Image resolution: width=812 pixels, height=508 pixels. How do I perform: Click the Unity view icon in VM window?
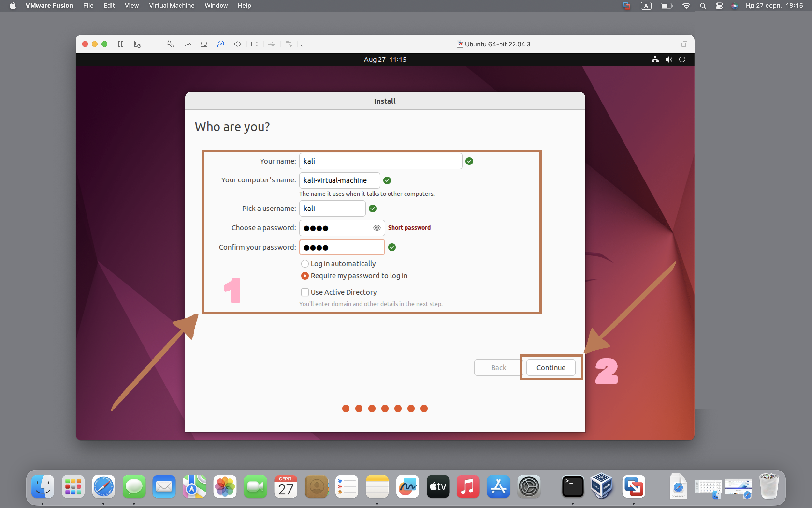tap(684, 44)
